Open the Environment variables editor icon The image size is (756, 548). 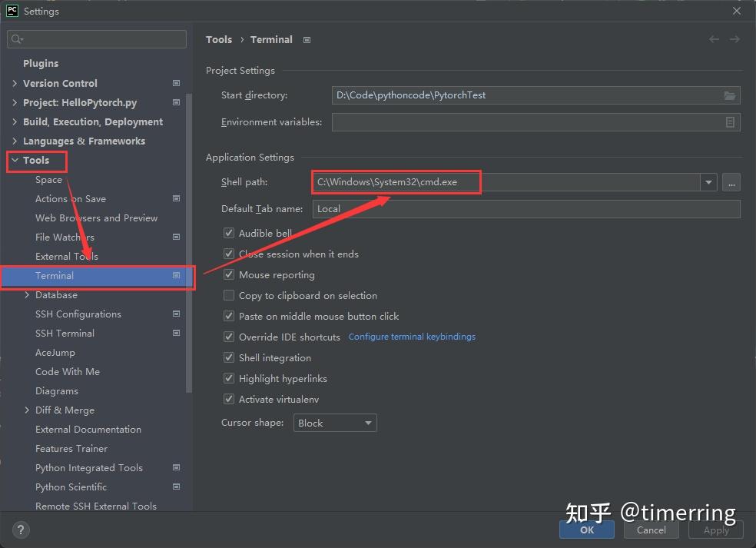(730, 122)
